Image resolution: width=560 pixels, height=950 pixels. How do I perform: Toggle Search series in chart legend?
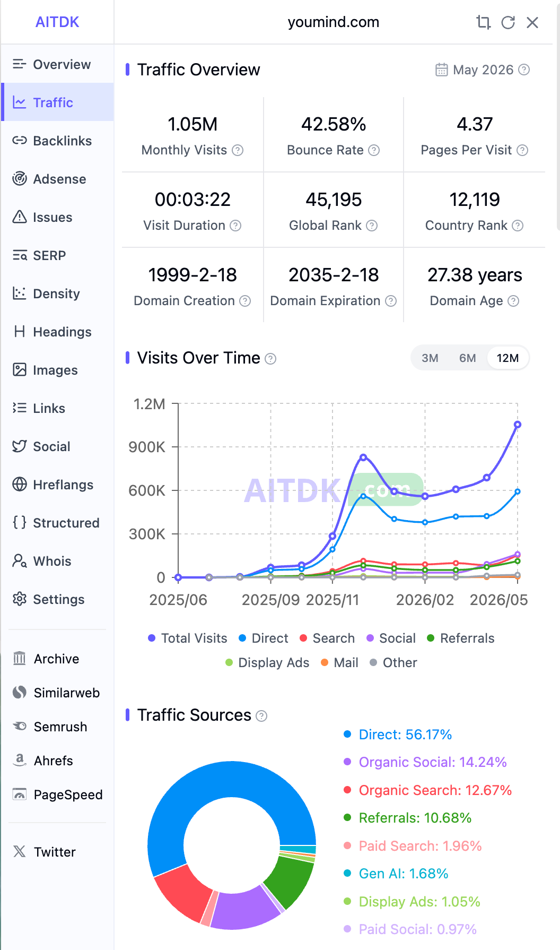(x=327, y=638)
